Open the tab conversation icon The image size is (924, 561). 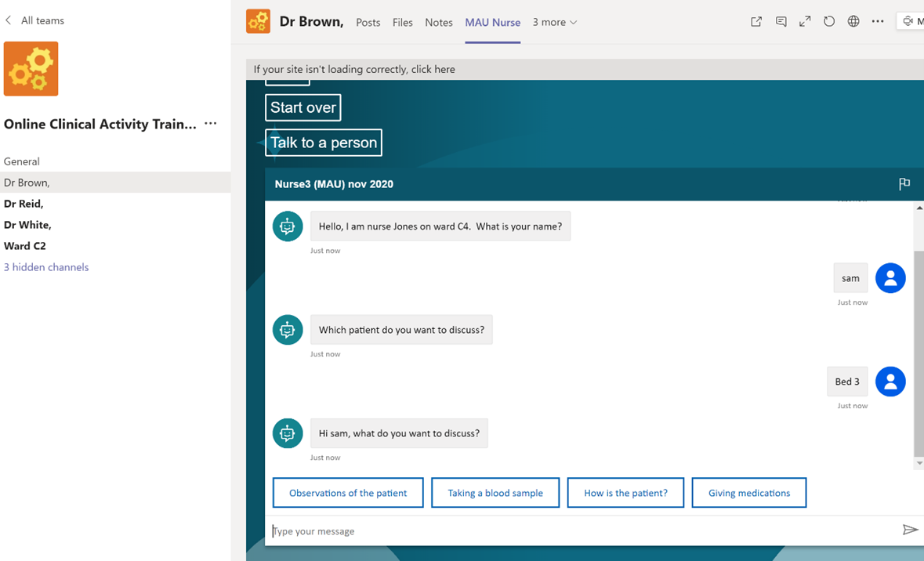coord(781,22)
